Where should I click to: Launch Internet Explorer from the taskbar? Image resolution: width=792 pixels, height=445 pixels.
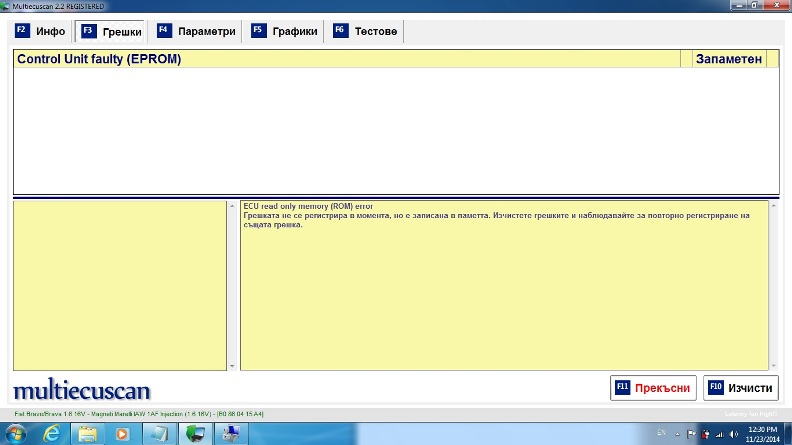52,433
